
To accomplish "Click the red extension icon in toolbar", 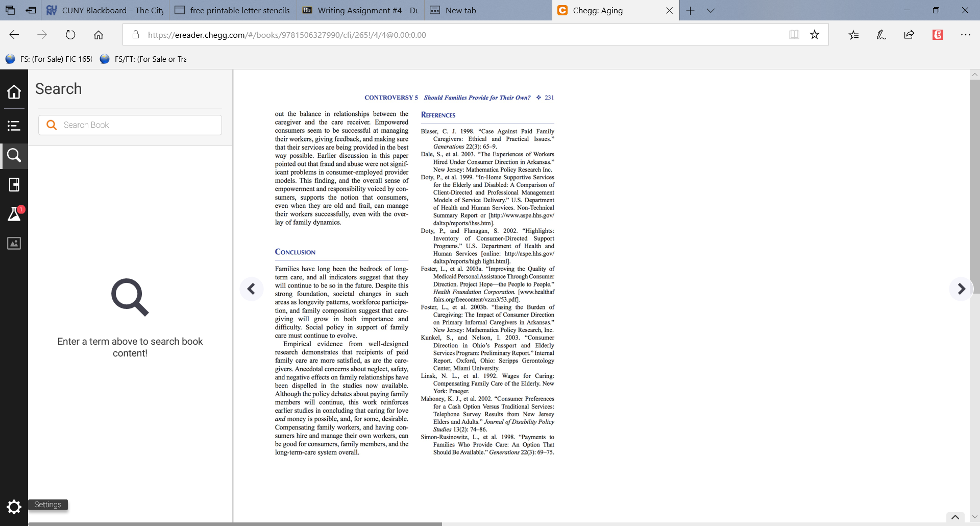I will tap(938, 35).
